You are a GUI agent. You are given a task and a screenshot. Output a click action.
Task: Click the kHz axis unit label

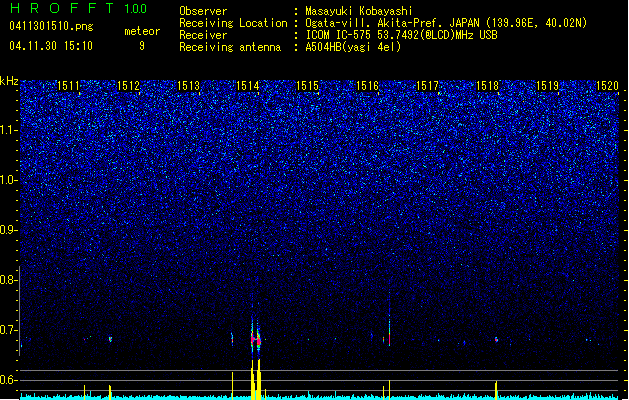(x=9, y=81)
